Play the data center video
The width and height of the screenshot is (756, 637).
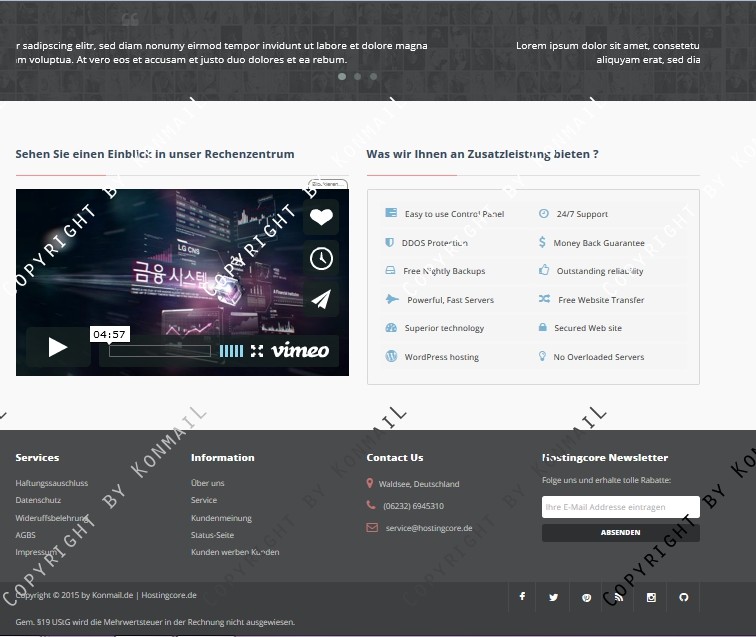(x=58, y=347)
